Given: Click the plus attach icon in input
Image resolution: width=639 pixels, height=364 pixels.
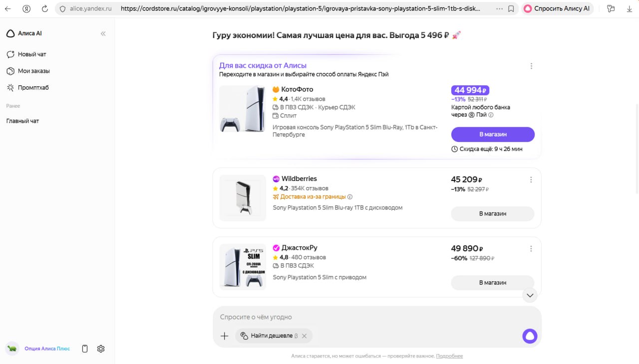Looking at the screenshot, I should 224,336.
